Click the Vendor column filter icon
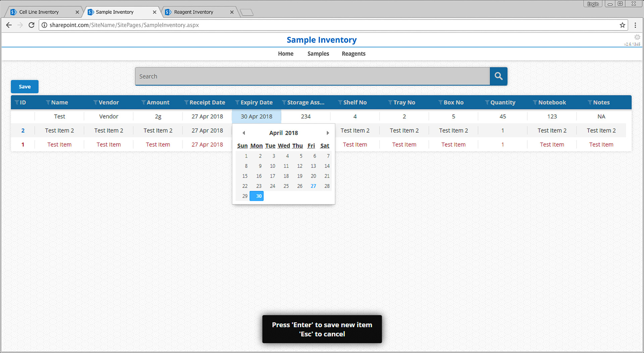The height and width of the screenshot is (353, 644). point(96,102)
